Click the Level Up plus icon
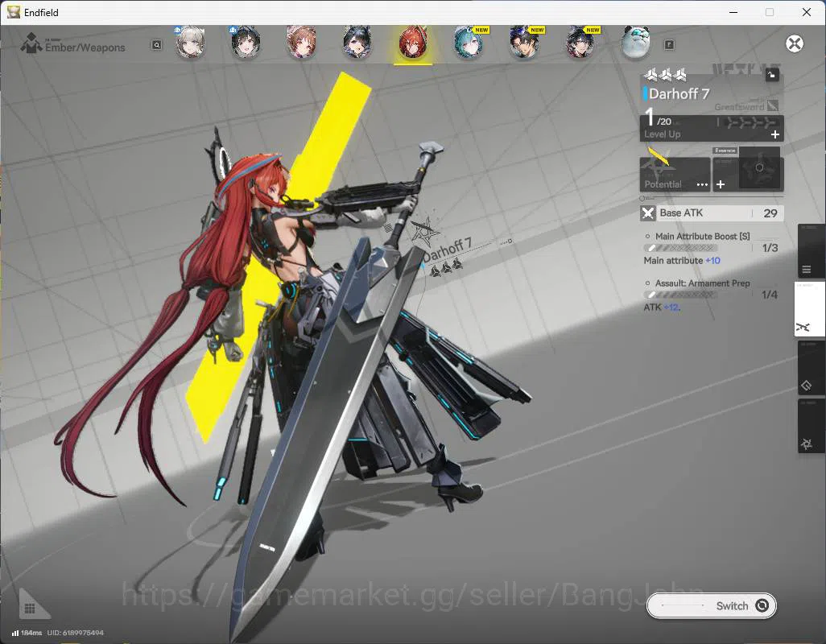The image size is (826, 644). (775, 134)
